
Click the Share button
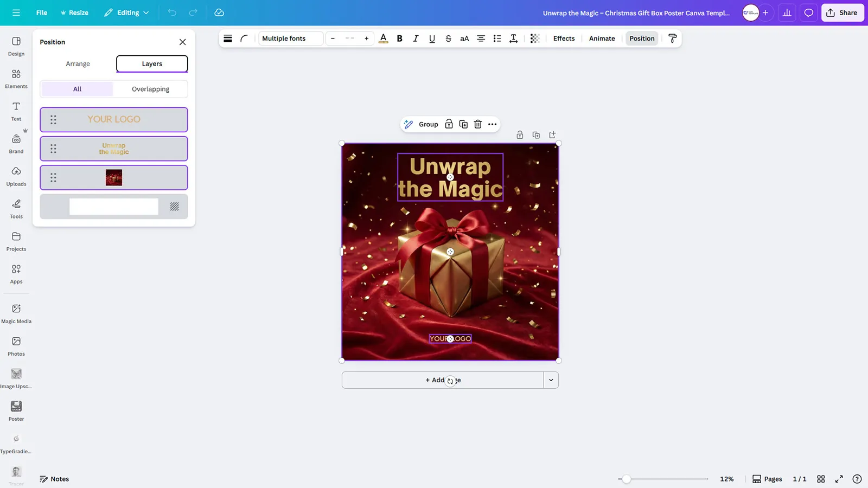tap(842, 12)
